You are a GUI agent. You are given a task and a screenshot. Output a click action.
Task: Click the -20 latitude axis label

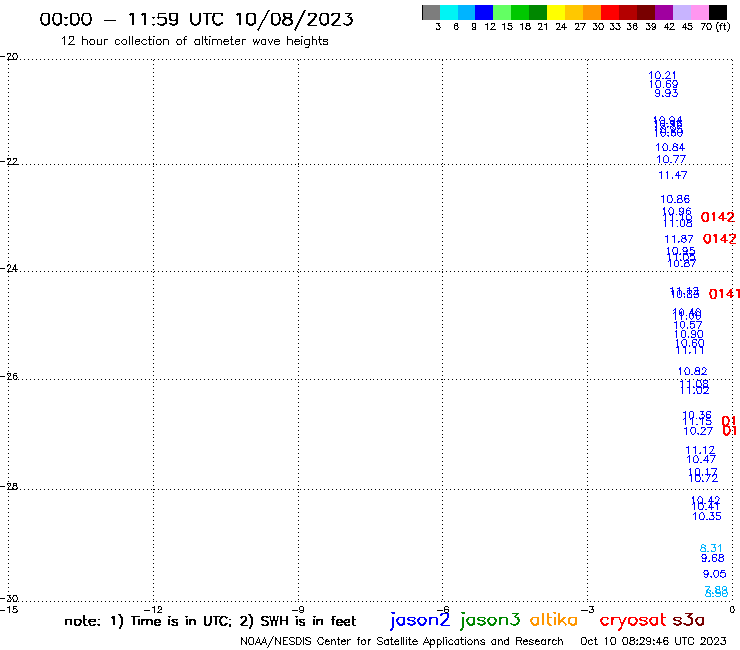pyautogui.click(x=9, y=57)
